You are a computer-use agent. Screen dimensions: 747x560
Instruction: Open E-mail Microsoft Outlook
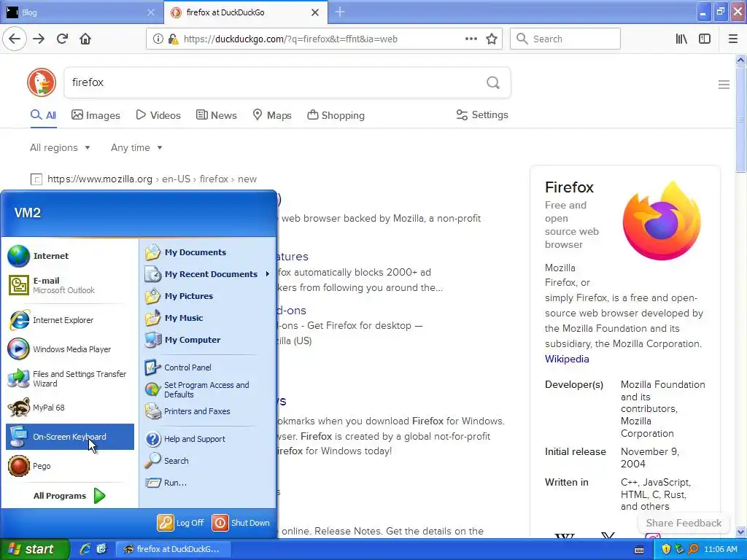click(69, 285)
